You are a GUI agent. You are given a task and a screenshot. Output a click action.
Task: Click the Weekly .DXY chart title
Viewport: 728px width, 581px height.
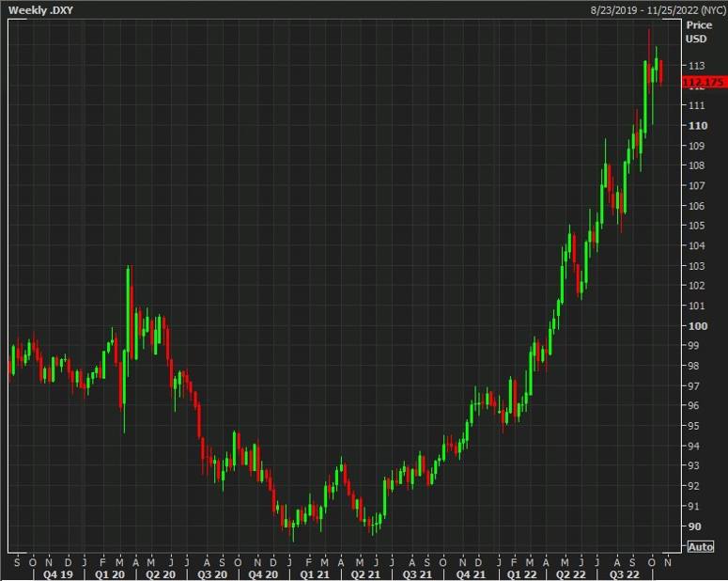41,9
